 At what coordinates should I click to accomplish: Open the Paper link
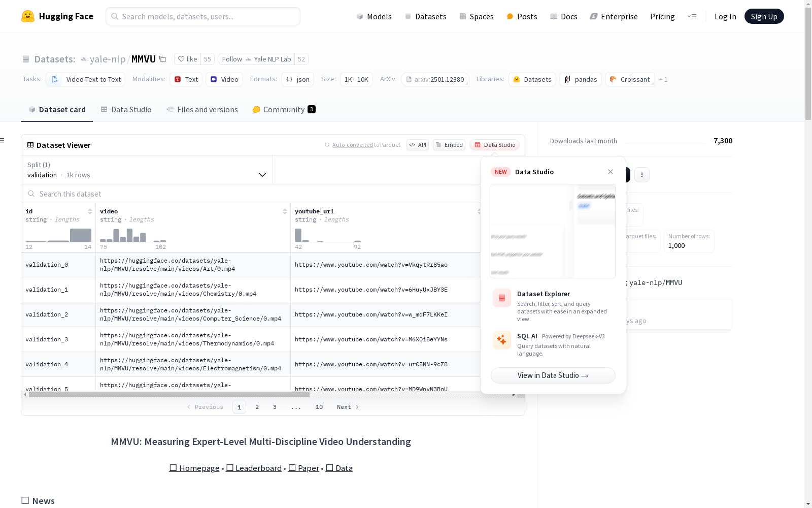[x=303, y=468]
